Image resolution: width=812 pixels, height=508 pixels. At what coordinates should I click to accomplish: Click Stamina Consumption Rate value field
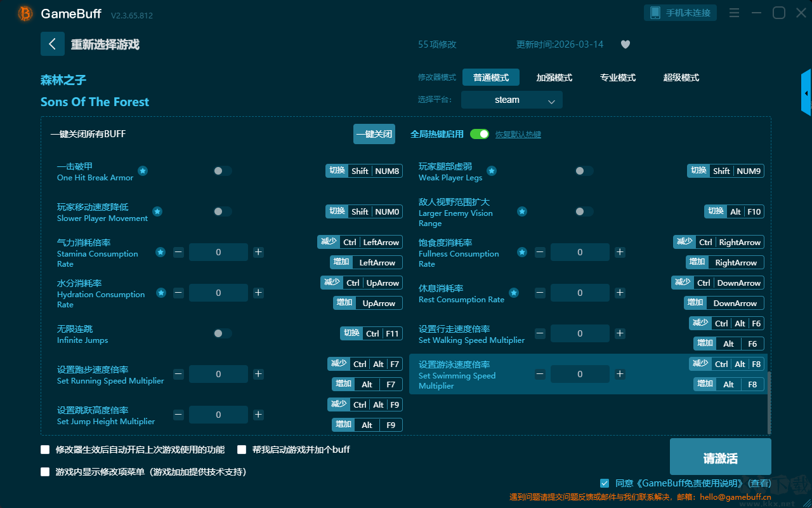click(x=218, y=252)
